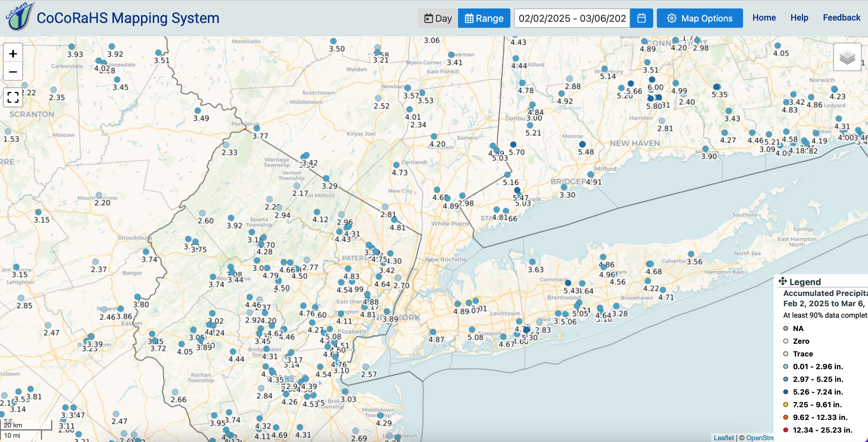Click the 6.00 precipitation station marker
The height and width of the screenshot is (442, 868).
click(x=652, y=80)
